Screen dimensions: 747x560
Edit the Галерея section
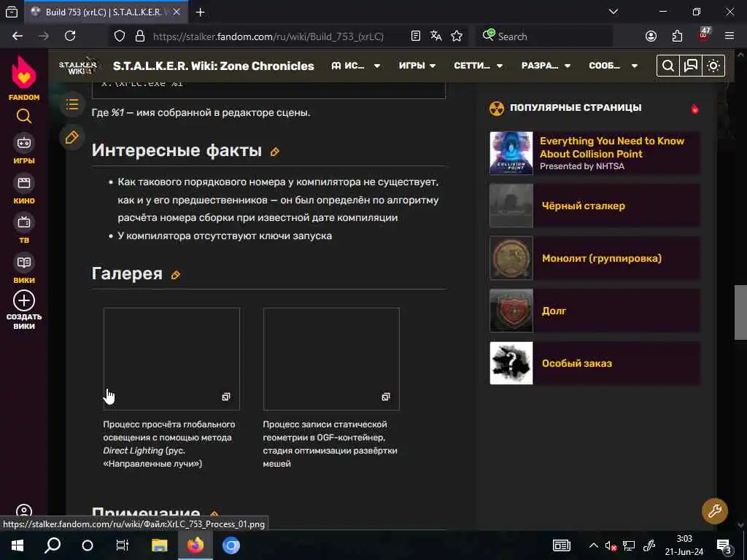pos(176,275)
